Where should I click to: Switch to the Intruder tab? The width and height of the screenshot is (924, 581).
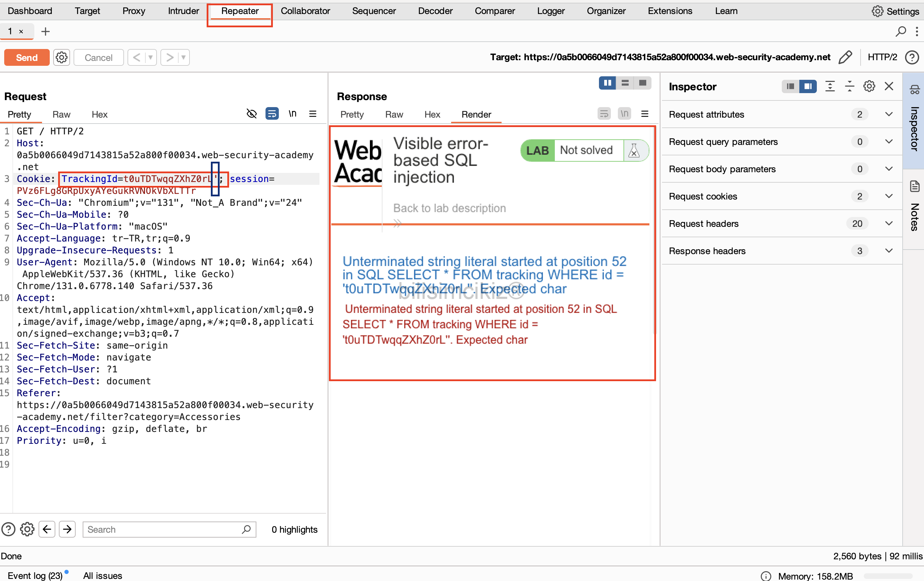click(x=184, y=11)
